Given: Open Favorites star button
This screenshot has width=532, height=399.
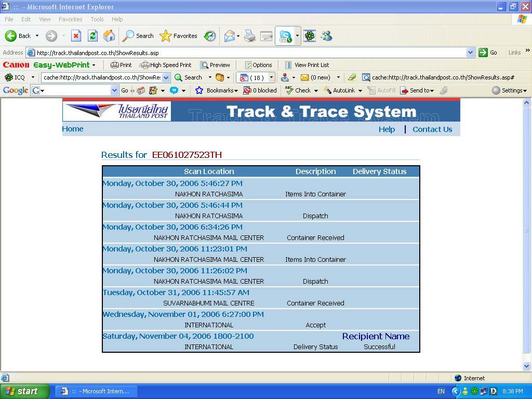Looking at the screenshot, I should (179, 36).
